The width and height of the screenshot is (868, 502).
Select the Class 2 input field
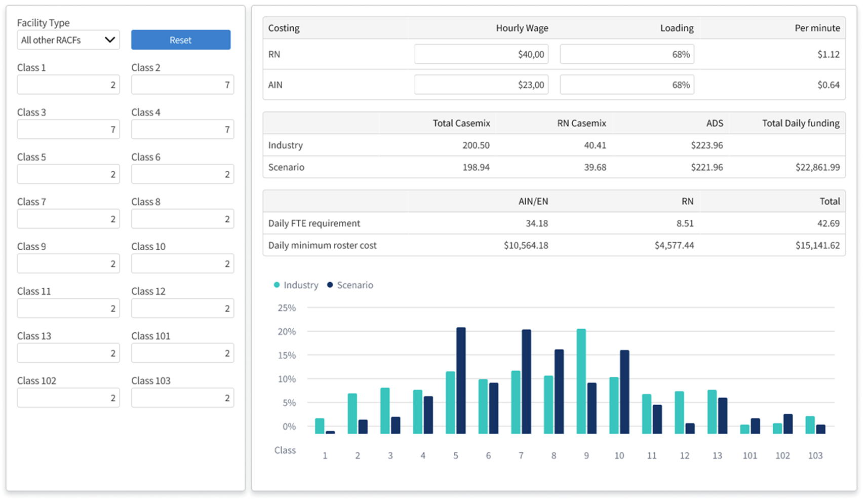(x=182, y=85)
